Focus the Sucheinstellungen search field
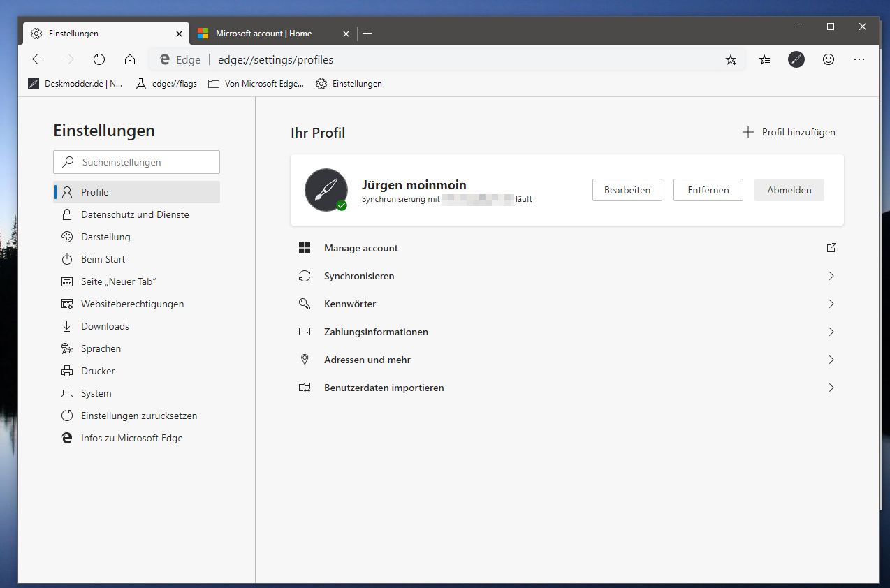Viewport: 890px width, 588px height. [x=137, y=162]
